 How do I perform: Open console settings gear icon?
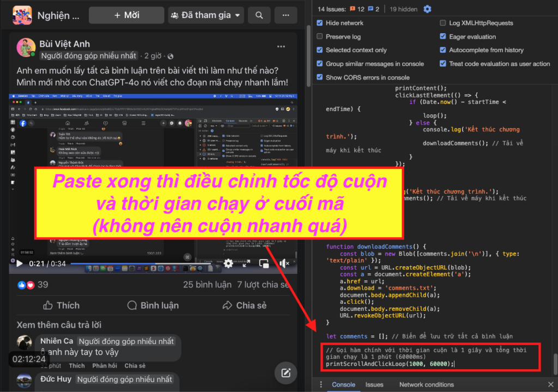(x=427, y=9)
